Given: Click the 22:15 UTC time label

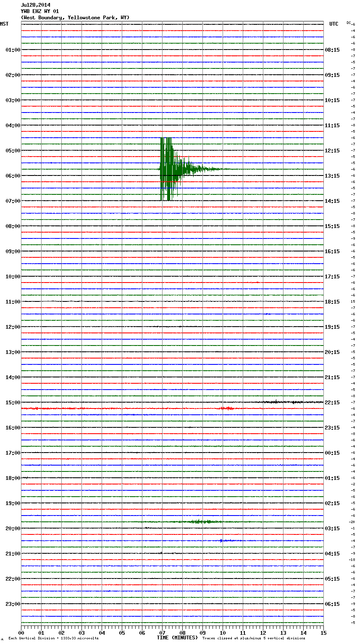Looking at the screenshot, I should pos(332,403).
